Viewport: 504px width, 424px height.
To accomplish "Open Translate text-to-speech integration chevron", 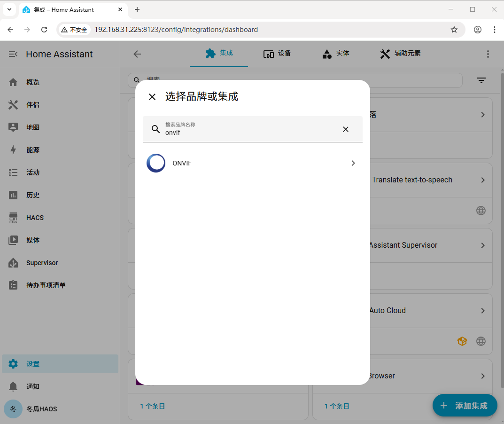I will 483,180.
